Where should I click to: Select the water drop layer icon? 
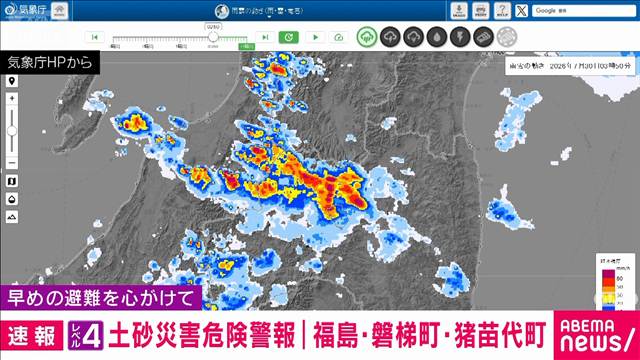click(437, 37)
